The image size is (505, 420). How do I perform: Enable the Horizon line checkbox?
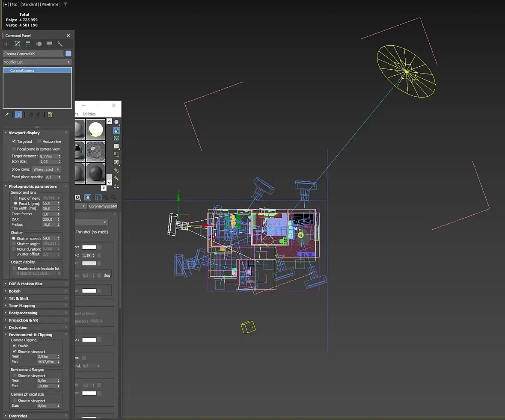(39, 141)
